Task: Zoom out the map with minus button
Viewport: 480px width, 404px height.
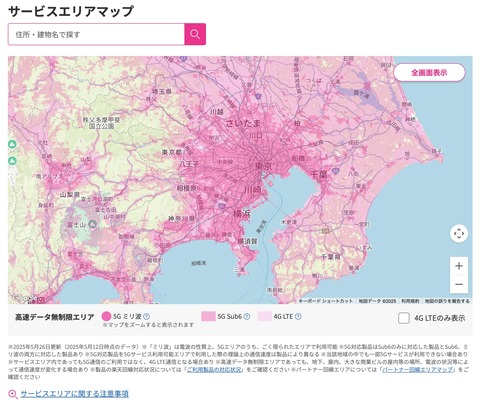Action: 459,284
